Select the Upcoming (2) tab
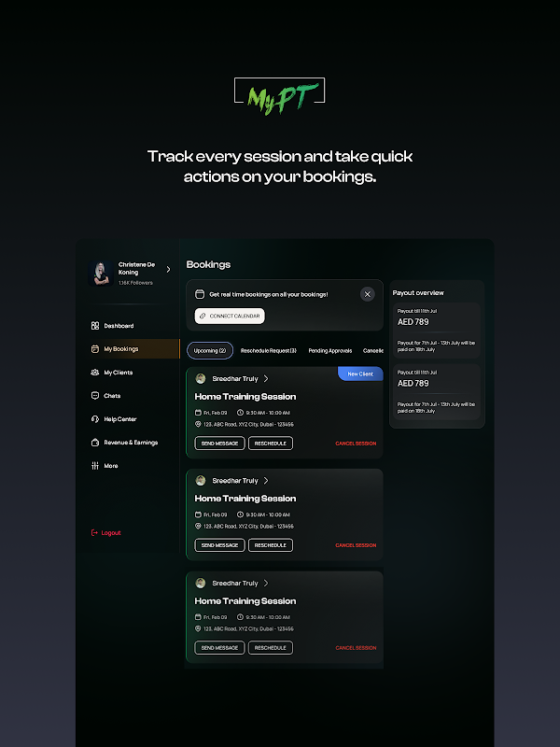560x747 pixels. 209,350
